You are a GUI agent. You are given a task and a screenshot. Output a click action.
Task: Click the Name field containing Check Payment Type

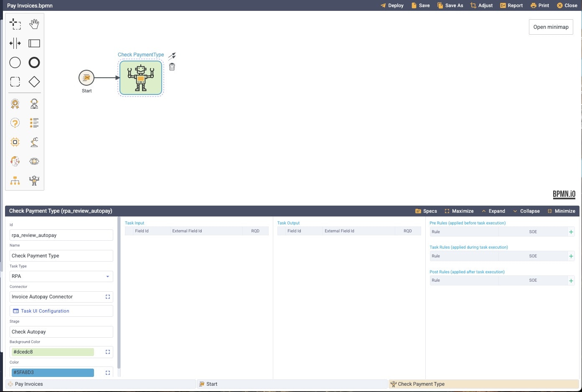[x=61, y=255]
